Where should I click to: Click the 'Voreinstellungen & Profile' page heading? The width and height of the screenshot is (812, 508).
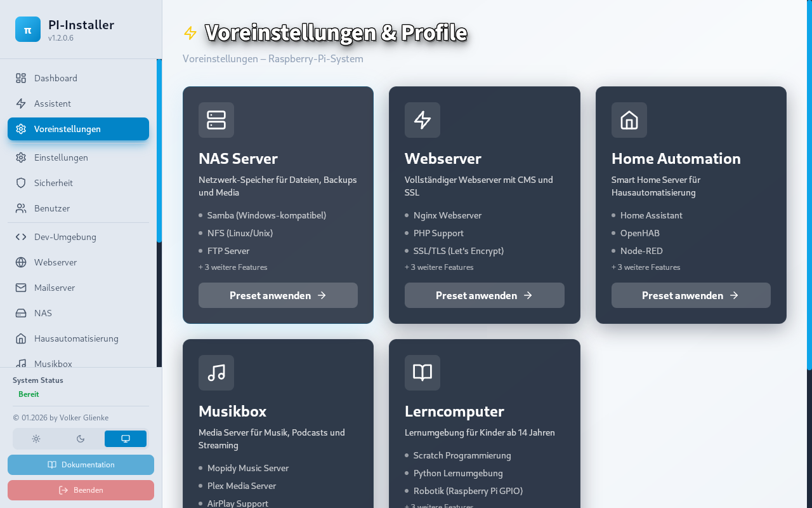pyautogui.click(x=336, y=33)
